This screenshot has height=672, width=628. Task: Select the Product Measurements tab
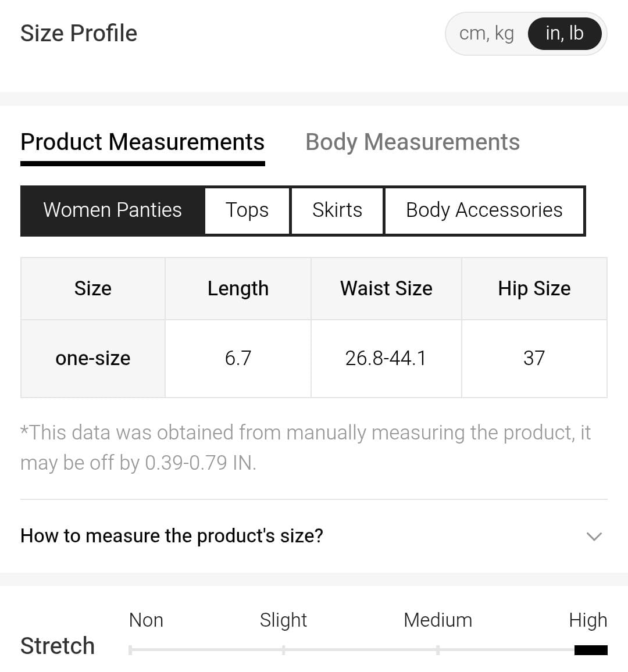142,142
